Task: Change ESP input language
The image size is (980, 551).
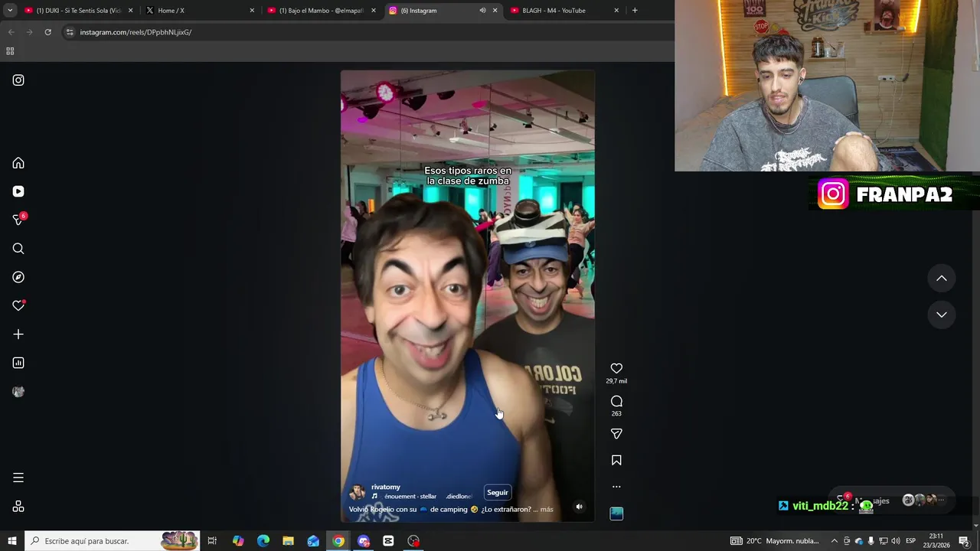Action: (x=911, y=541)
